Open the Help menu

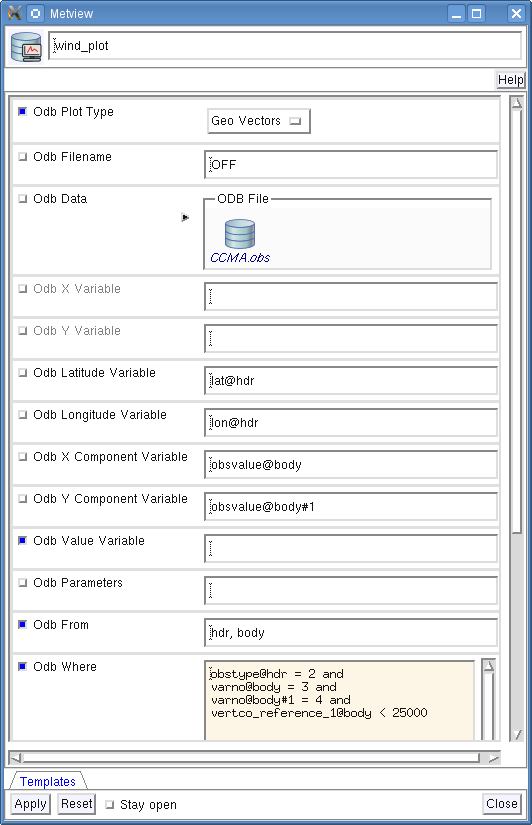(510, 79)
